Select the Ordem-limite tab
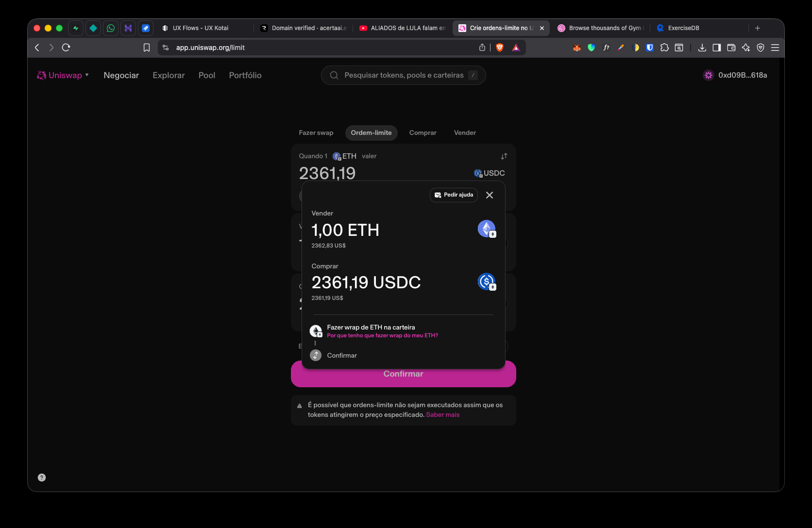 (x=372, y=133)
